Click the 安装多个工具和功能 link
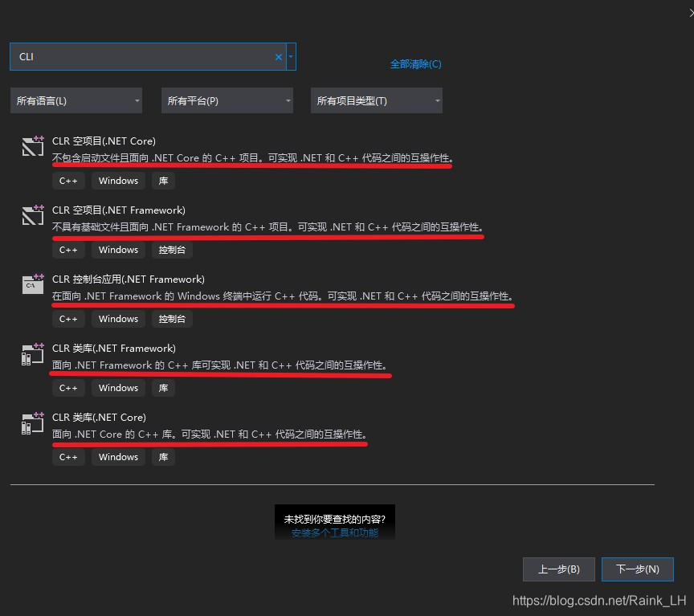Viewport: 694px width, 616px height. pos(335,532)
